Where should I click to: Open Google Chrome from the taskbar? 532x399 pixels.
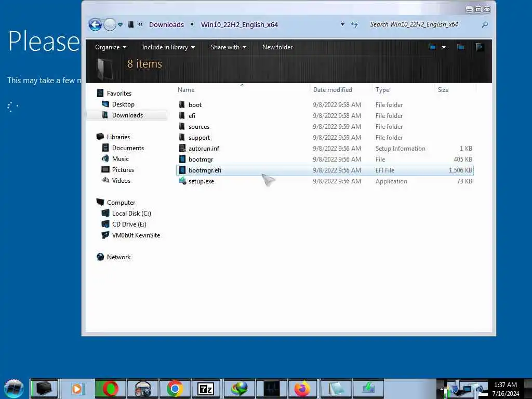(175, 389)
